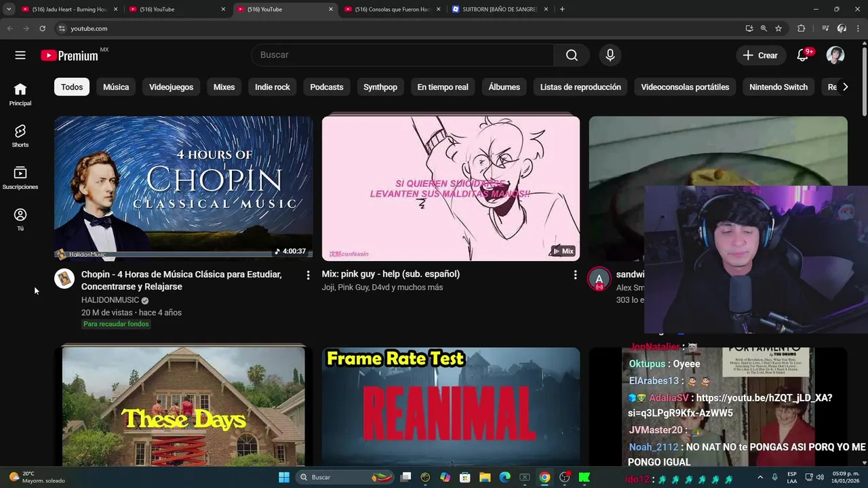Screen dimensions: 868x488
Task: View site information icon beside youtube.com
Action: 61,28
